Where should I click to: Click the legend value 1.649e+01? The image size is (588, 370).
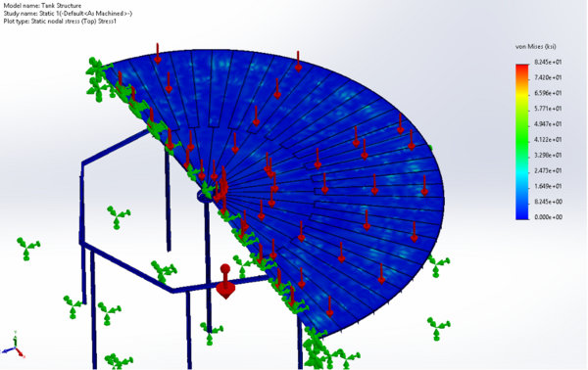click(x=548, y=186)
